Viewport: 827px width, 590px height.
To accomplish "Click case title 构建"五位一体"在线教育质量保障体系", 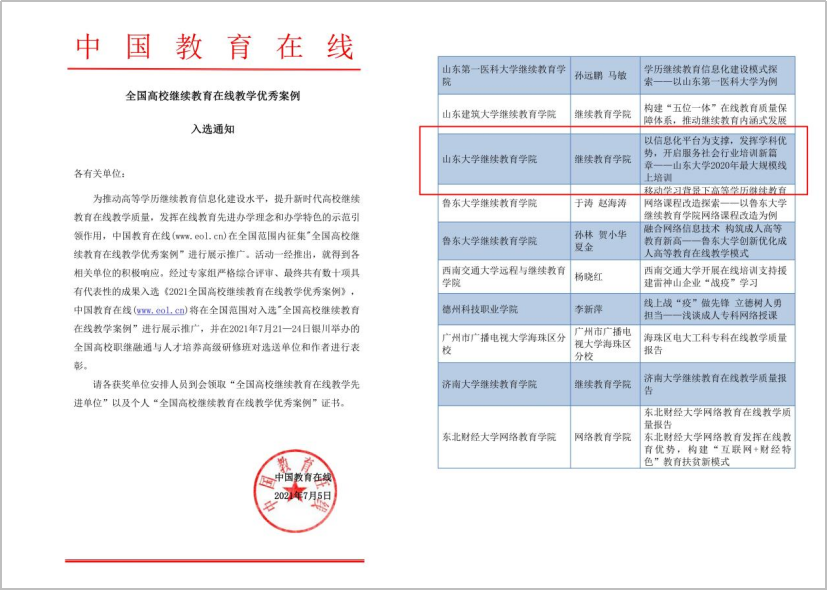I will coord(717,114).
